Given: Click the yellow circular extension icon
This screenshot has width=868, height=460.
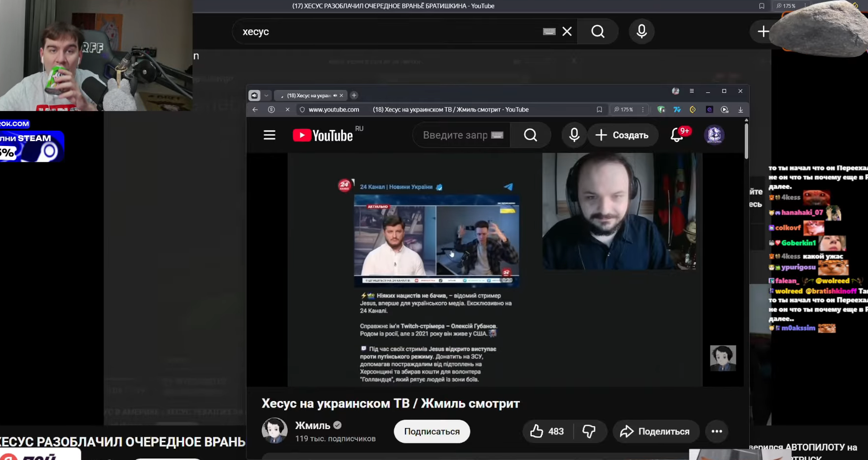Looking at the screenshot, I should pos(693,110).
